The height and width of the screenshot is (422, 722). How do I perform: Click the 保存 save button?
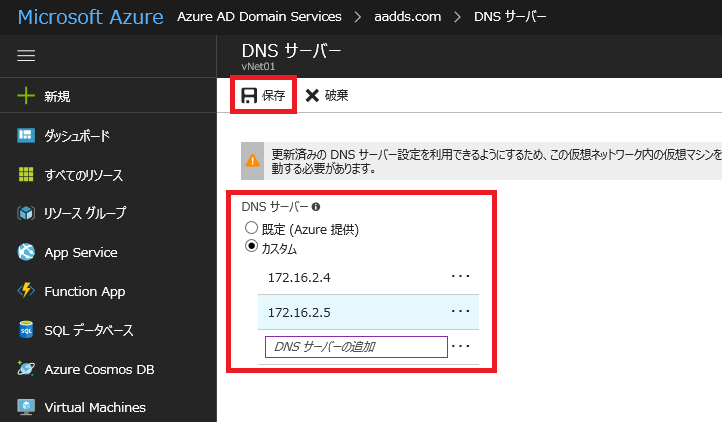point(264,96)
